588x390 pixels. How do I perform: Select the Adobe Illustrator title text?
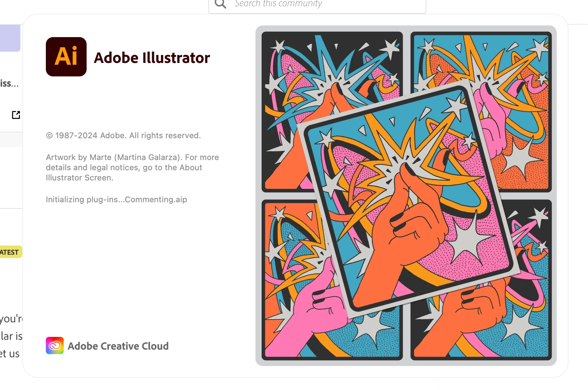152,58
